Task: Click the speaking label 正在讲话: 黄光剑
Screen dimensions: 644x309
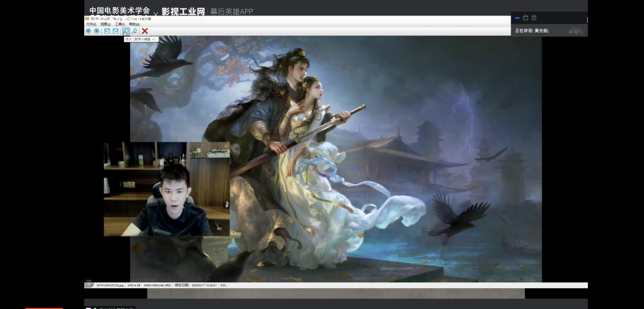Action: pyautogui.click(x=532, y=30)
